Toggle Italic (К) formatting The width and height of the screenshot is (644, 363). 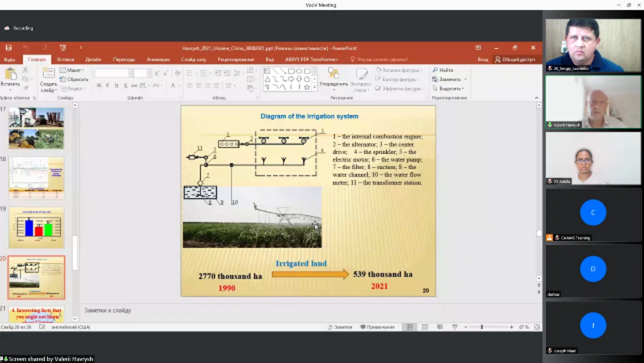point(108,86)
